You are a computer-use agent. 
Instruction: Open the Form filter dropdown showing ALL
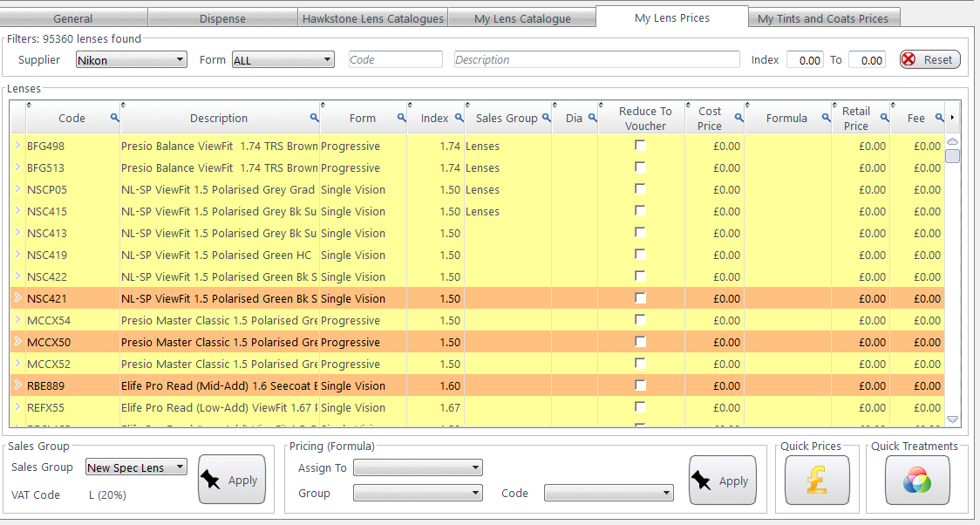click(283, 60)
